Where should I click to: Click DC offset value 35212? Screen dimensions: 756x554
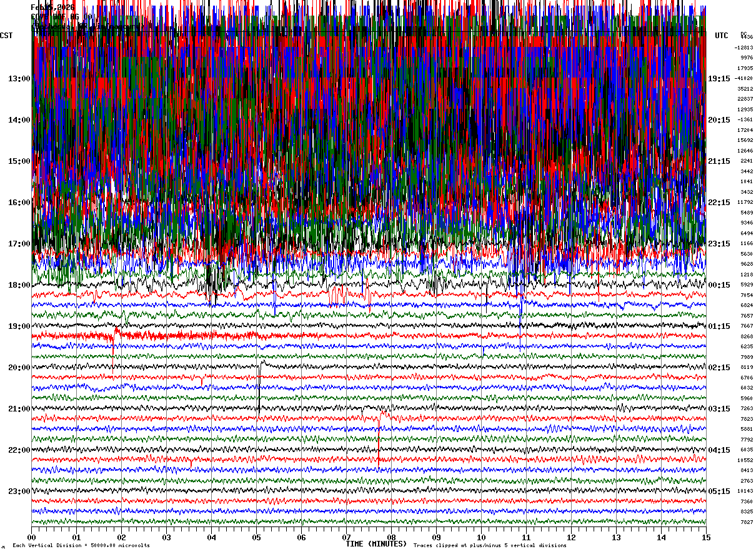point(745,89)
